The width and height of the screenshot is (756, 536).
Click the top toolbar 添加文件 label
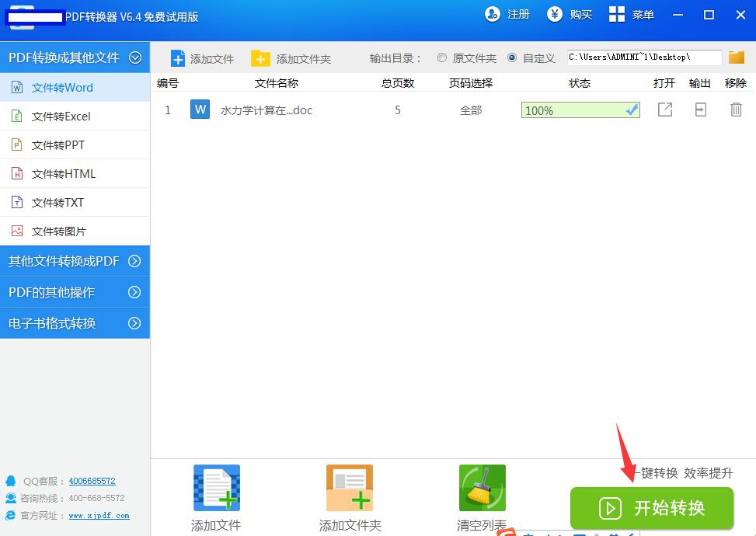[212, 59]
